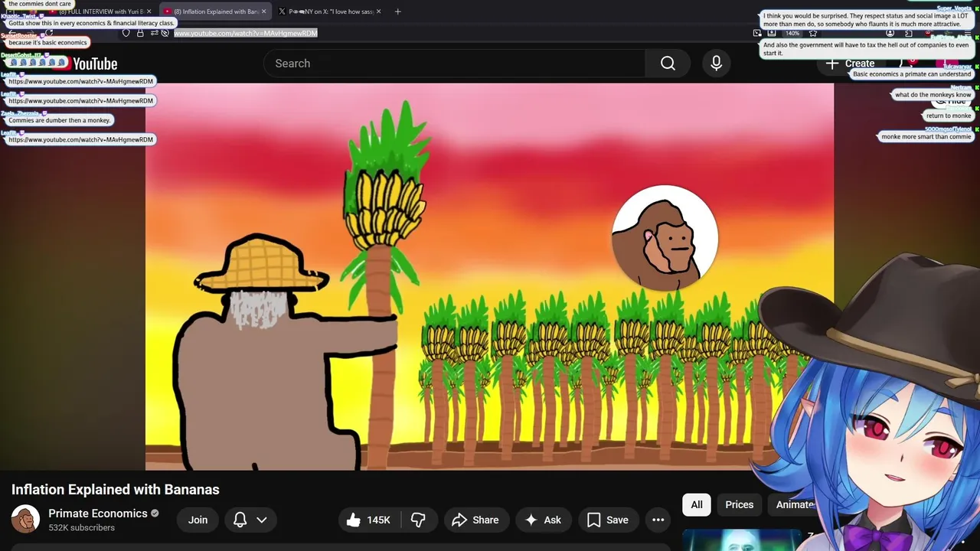Click the padlock site security icon
Viewport: 980px width, 551px height.
tap(140, 33)
